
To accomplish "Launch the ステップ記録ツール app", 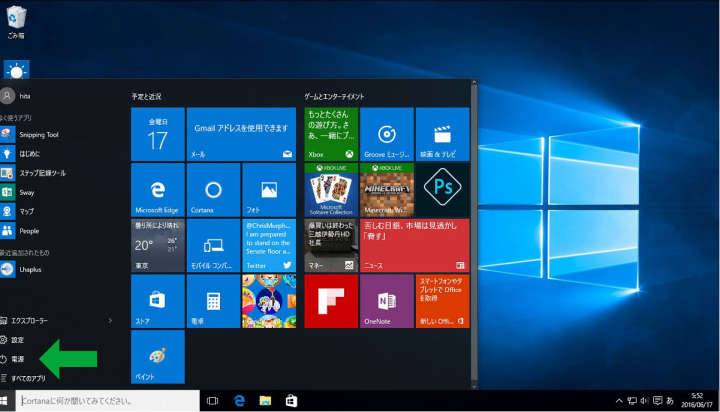I will click(x=33, y=173).
